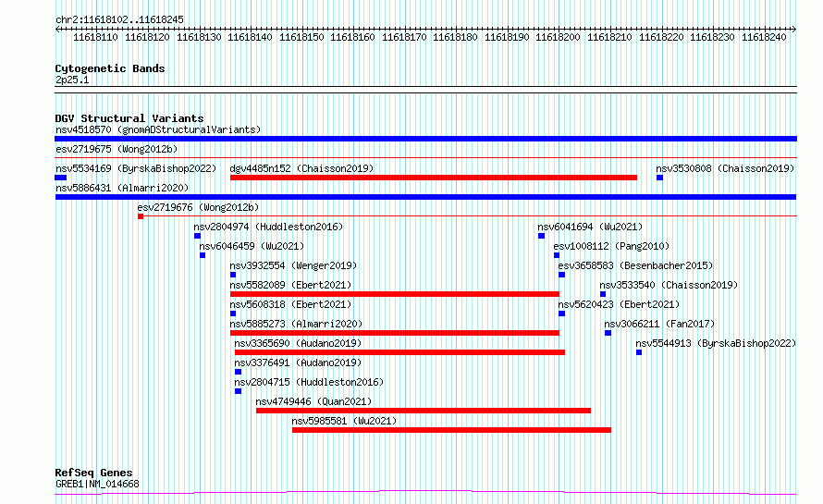Image resolution: width=823 pixels, height=504 pixels.
Task: Click the red nsv3365690 variant bar
Action: click(x=400, y=353)
